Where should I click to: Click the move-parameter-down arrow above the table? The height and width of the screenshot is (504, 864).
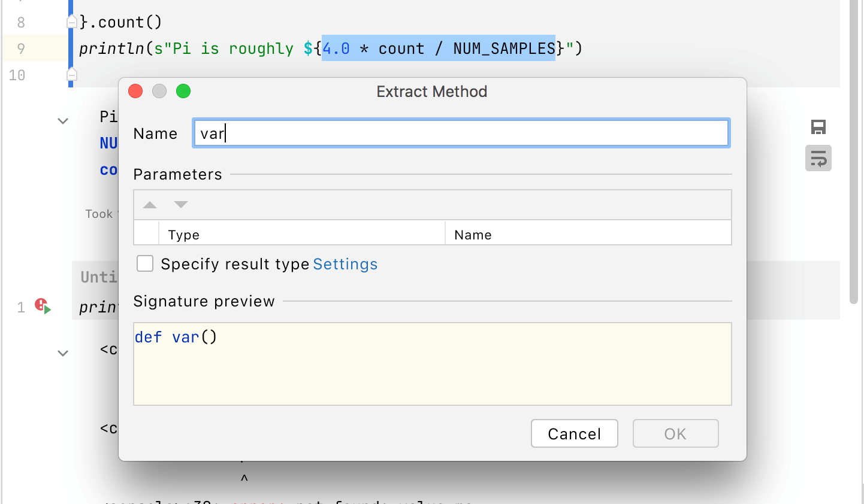pyautogui.click(x=180, y=204)
